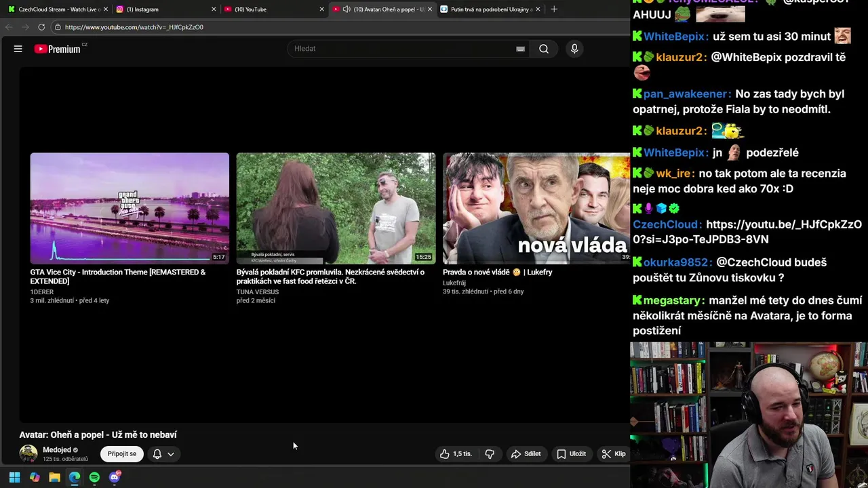The image size is (868, 488).
Task: Close the (10) YouTube tab
Action: tap(321, 9)
